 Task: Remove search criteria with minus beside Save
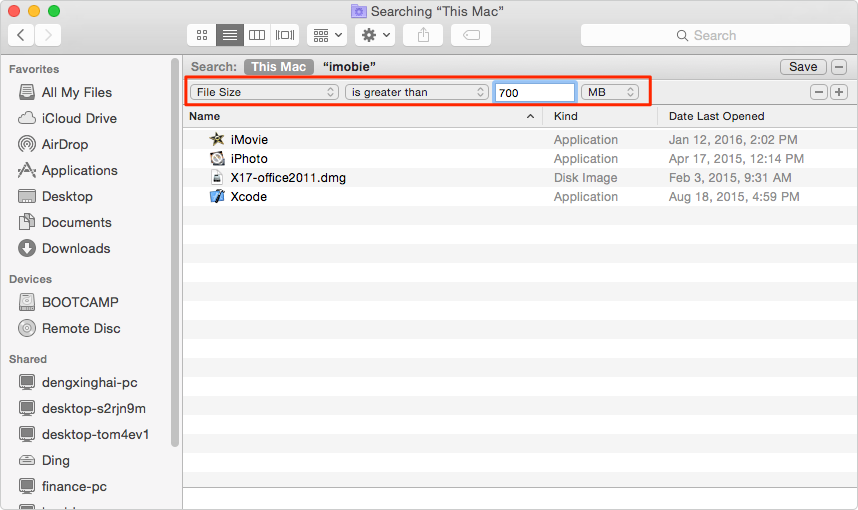[839, 67]
